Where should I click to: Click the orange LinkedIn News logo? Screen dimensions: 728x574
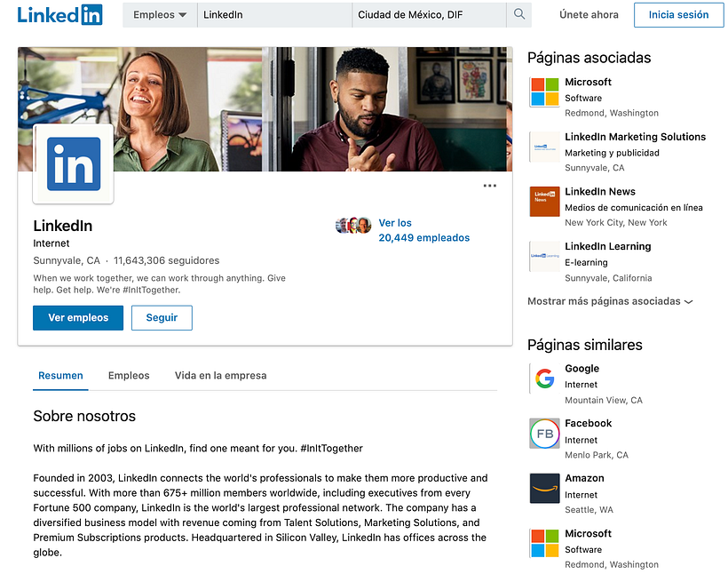tap(544, 201)
